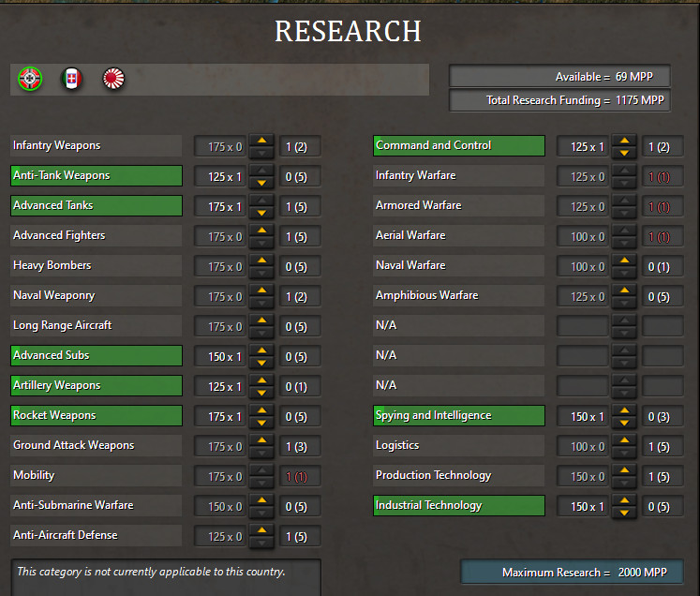Image resolution: width=700 pixels, height=596 pixels.
Task: Decrease Advanced Tanks research with down arrow
Action: click(x=262, y=213)
